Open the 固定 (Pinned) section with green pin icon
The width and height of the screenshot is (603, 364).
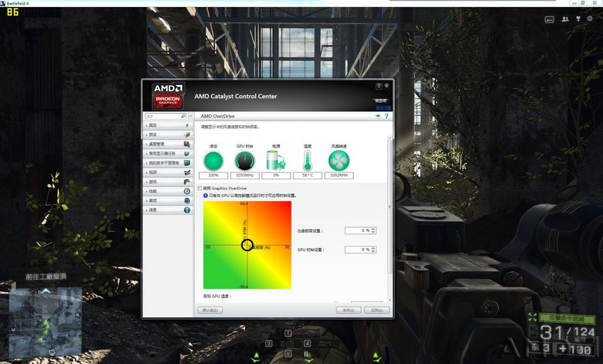click(168, 125)
